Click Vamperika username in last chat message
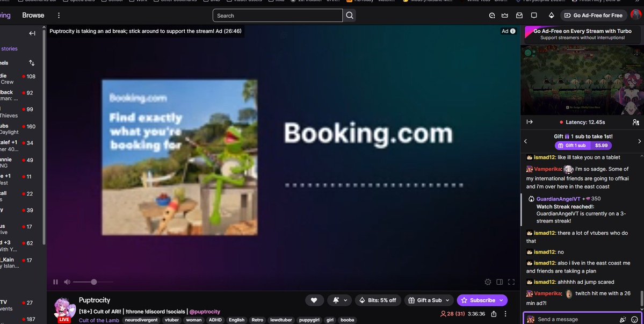Image resolution: width=644 pixels, height=324 pixels. [548, 293]
